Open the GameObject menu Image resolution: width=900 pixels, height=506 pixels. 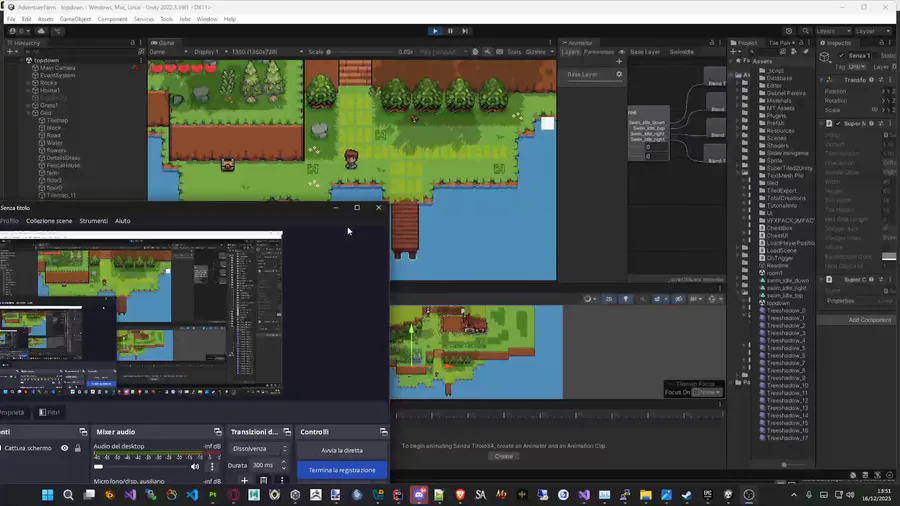(x=75, y=19)
